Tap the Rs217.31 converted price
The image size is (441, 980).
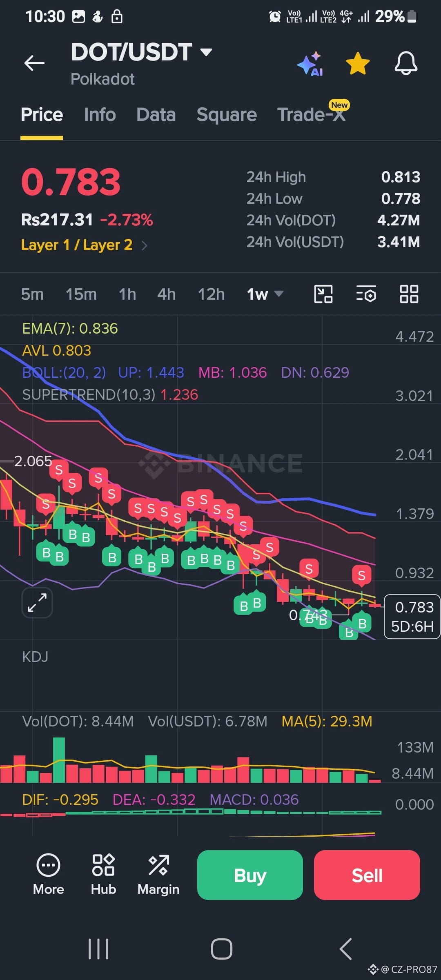tap(57, 220)
